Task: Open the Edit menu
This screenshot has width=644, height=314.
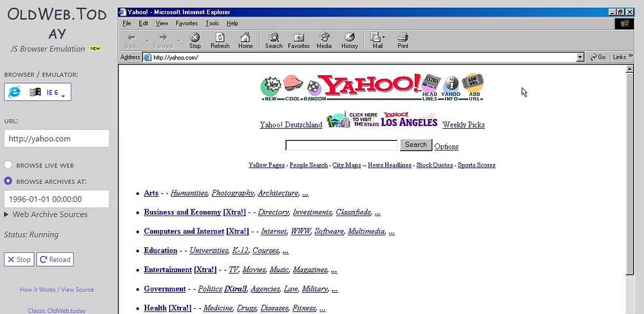Action: click(144, 23)
